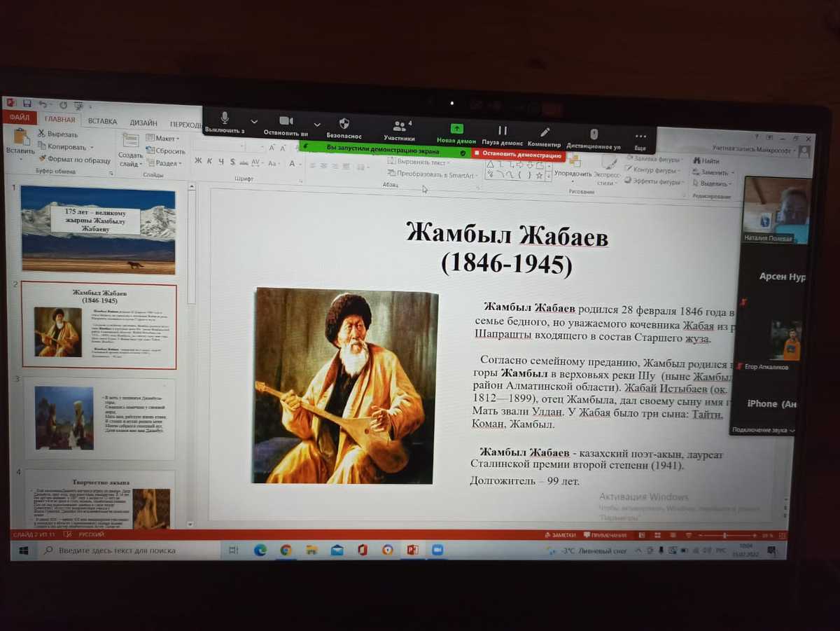Open the Zoom participants list icon
The image size is (840, 631).
click(x=400, y=127)
